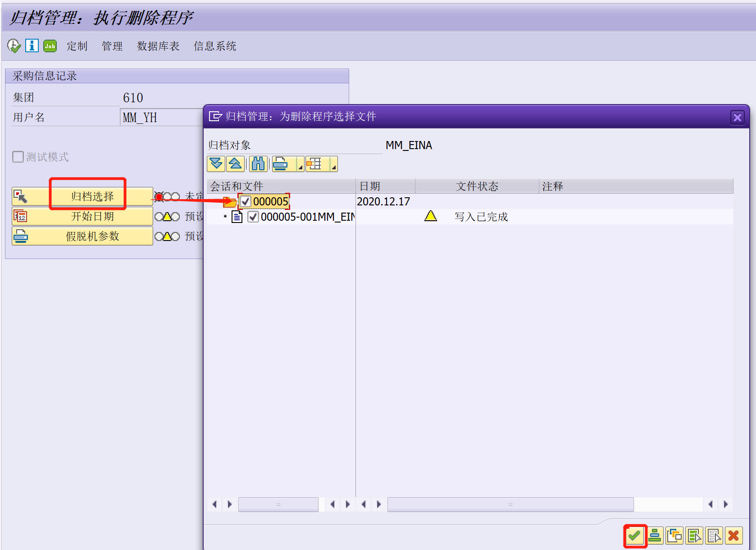Click the icon left of 归档选择 button

tap(20, 196)
